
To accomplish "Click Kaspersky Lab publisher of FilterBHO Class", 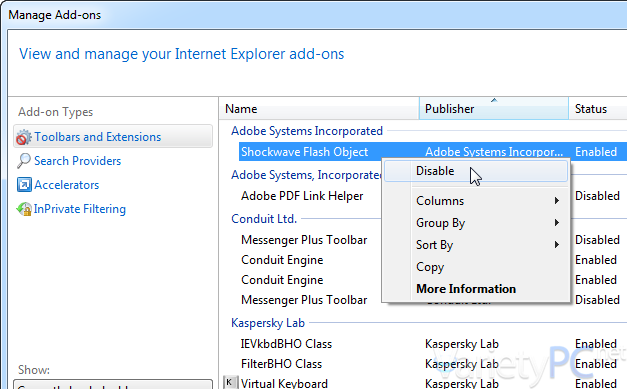I will click(462, 364).
